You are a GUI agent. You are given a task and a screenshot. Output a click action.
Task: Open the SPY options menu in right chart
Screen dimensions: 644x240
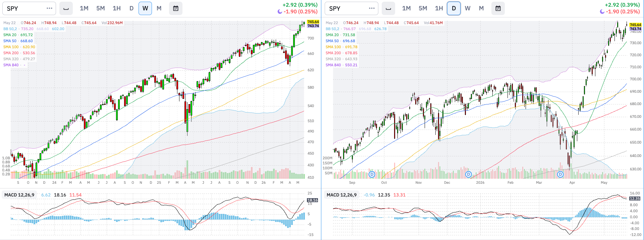[372, 8]
